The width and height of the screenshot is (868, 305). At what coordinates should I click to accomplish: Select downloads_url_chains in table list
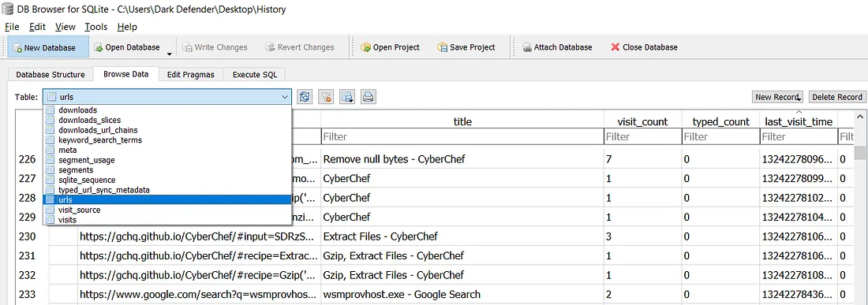[x=167, y=130]
